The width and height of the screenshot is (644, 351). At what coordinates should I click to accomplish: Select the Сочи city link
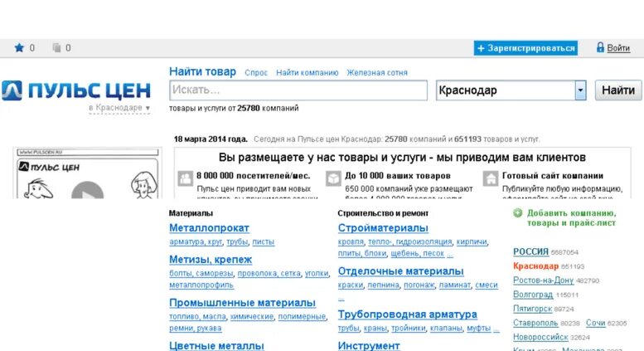click(596, 323)
